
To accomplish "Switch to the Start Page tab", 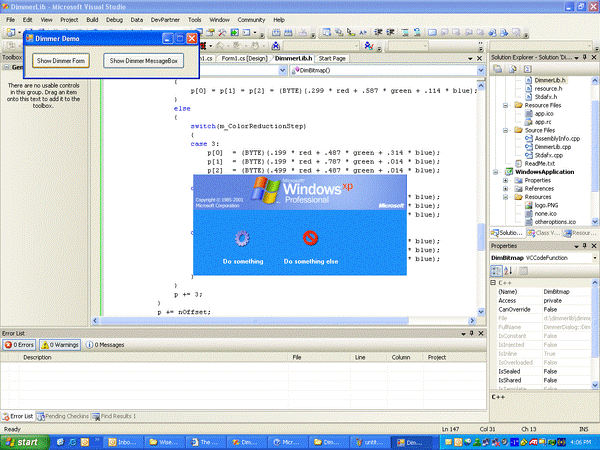I will (x=332, y=59).
